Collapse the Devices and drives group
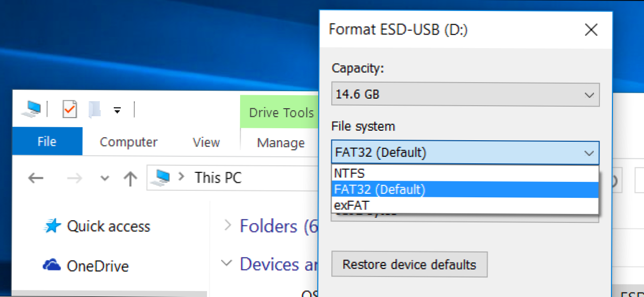This screenshot has height=297, width=644. (228, 263)
